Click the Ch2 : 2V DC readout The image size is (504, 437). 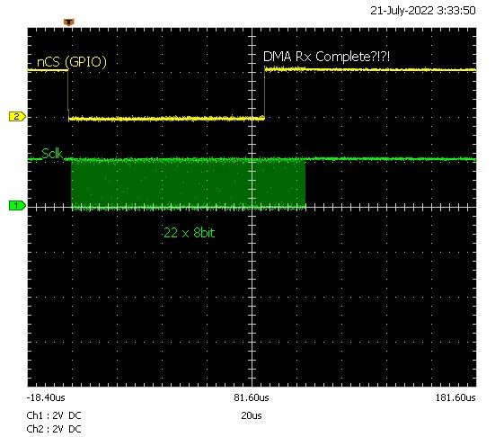[54, 429]
